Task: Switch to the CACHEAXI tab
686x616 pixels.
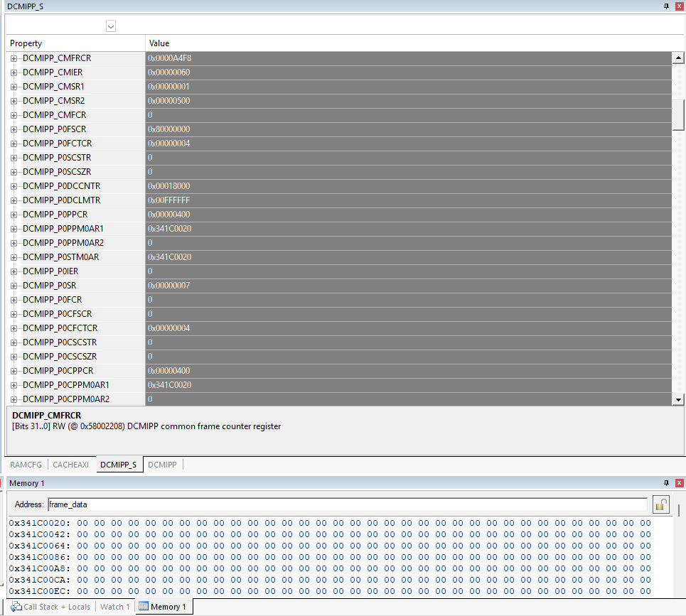Action: click(x=71, y=465)
